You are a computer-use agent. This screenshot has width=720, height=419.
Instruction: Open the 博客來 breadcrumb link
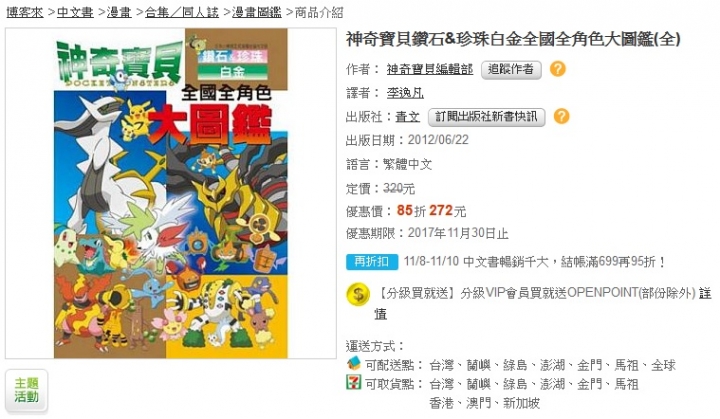click(25, 12)
